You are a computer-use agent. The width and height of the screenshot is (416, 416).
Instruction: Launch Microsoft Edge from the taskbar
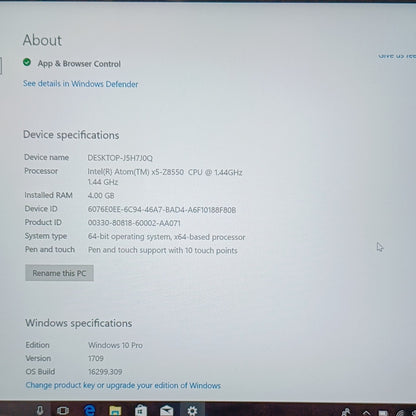89,410
